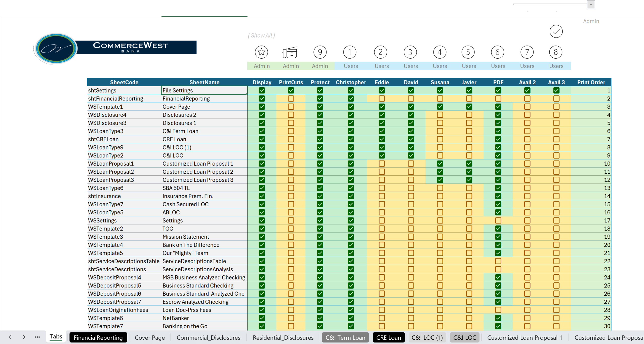Viewport: 644px width, 344px height.
Task: Click the circled checkmark Admin icon
Action: point(556,31)
